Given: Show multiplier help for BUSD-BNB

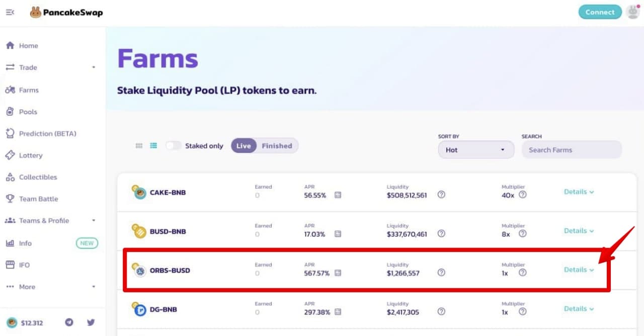Looking at the screenshot, I should click(523, 233).
